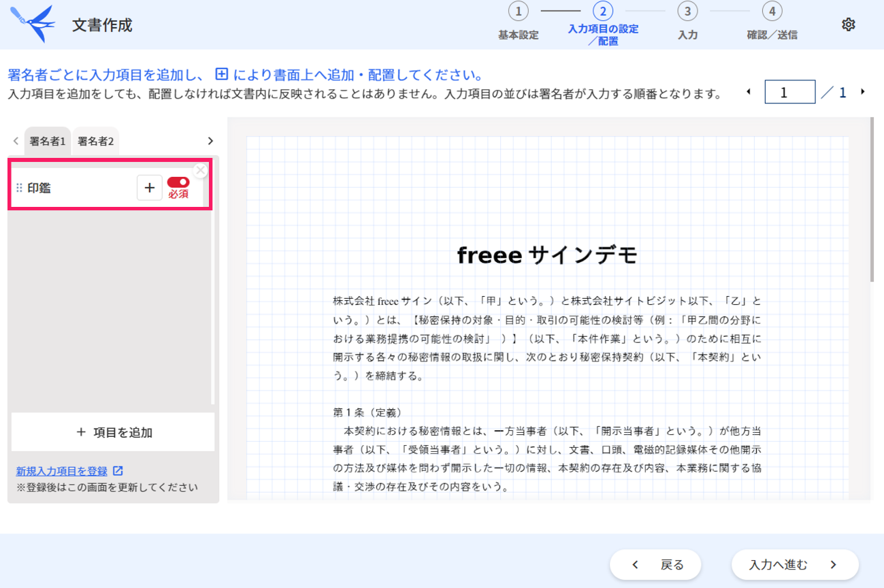The image size is (884, 588).
Task: Click the 戻る button
Action: (x=655, y=565)
